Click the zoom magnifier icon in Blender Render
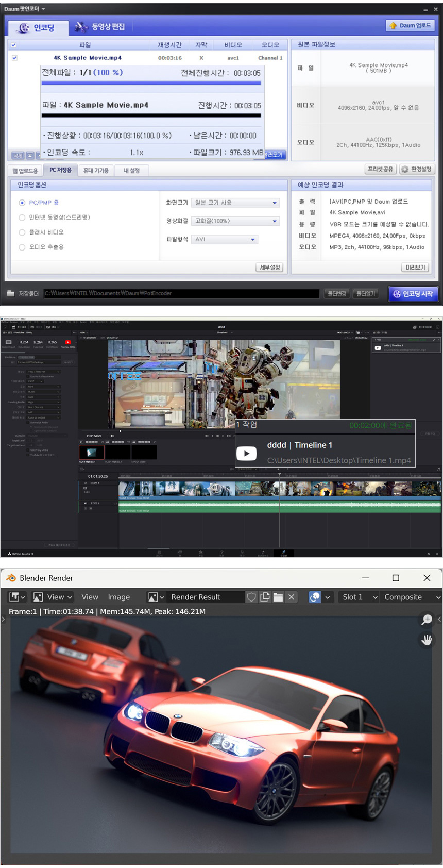 [x=427, y=620]
